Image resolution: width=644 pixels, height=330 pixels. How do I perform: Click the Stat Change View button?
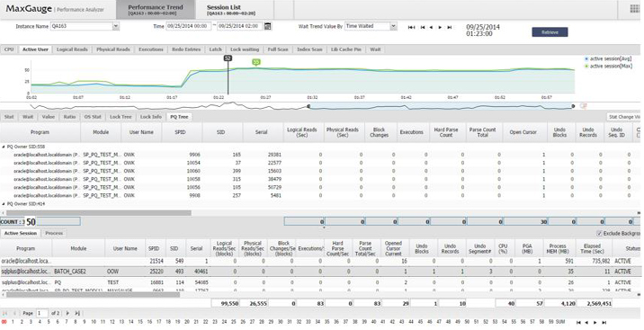(623, 117)
